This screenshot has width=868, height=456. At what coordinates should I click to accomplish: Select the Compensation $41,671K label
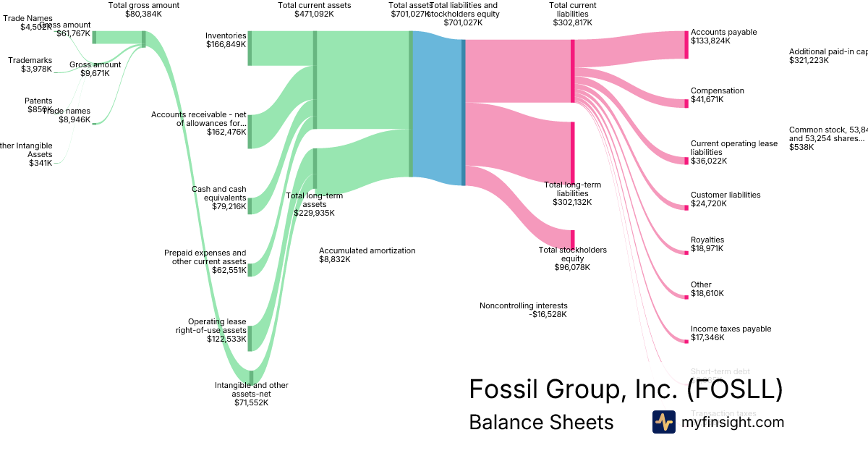coord(717,95)
